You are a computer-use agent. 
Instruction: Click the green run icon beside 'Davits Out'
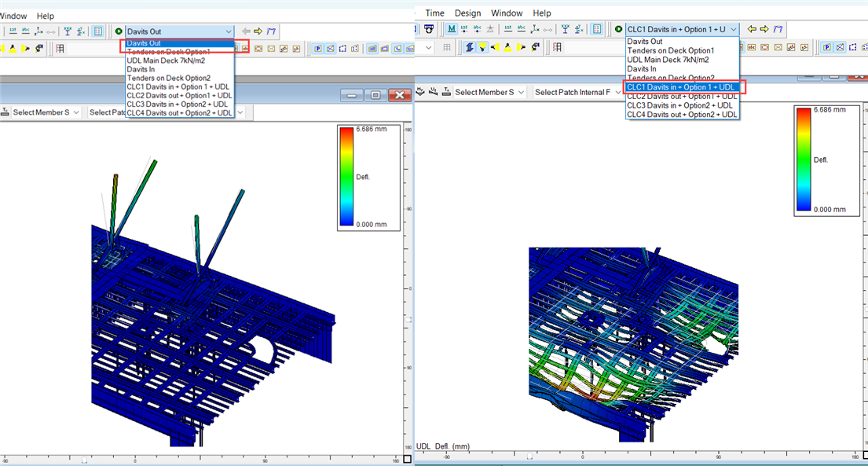[119, 31]
